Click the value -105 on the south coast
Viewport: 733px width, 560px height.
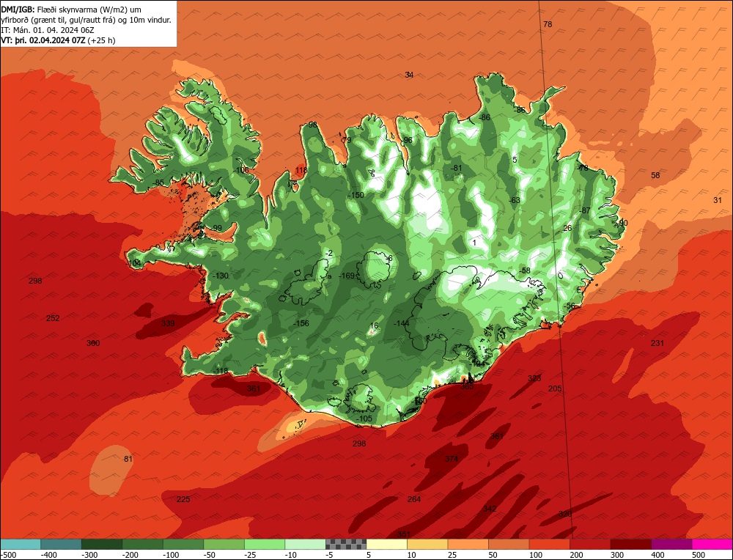pos(364,419)
